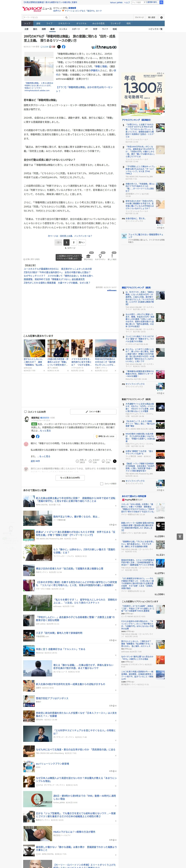The height and width of the screenshot is (868, 186).
Task: Open the 有料 tab
Action: 128,24
